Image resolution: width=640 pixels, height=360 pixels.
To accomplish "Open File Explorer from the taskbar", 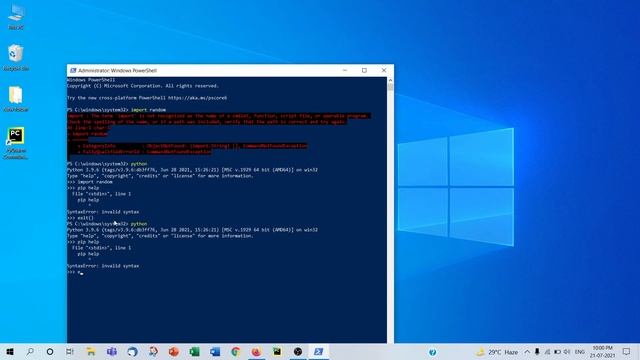I will 91,351.
